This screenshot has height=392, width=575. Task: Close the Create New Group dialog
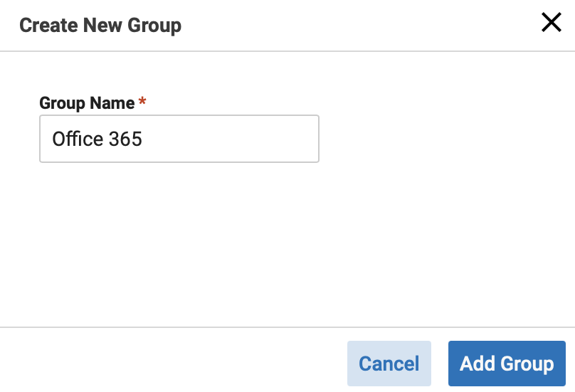[552, 22]
